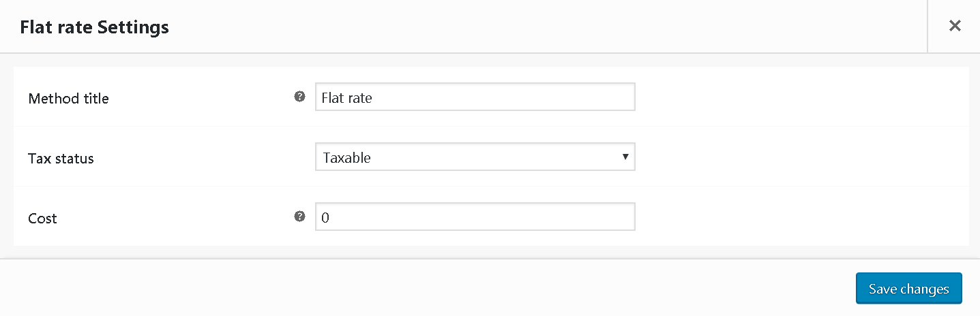The height and width of the screenshot is (316, 980).
Task: Click the Cost label text
Action: click(42, 218)
